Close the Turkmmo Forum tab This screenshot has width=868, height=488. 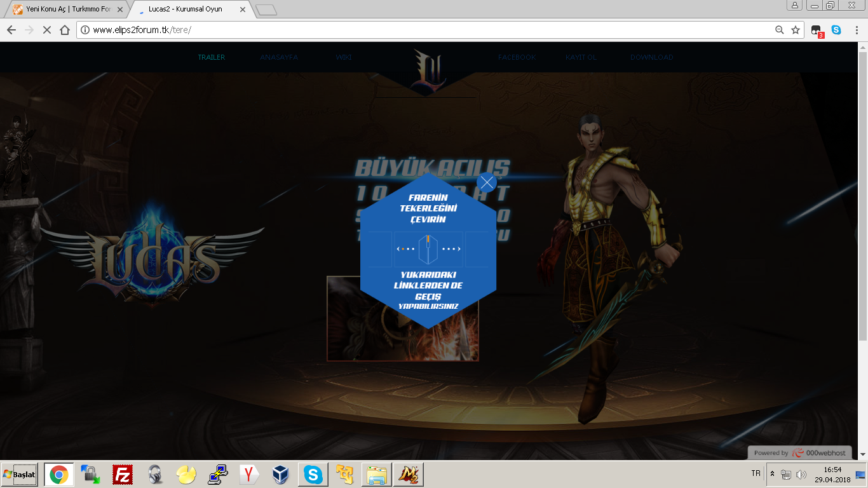120,10
